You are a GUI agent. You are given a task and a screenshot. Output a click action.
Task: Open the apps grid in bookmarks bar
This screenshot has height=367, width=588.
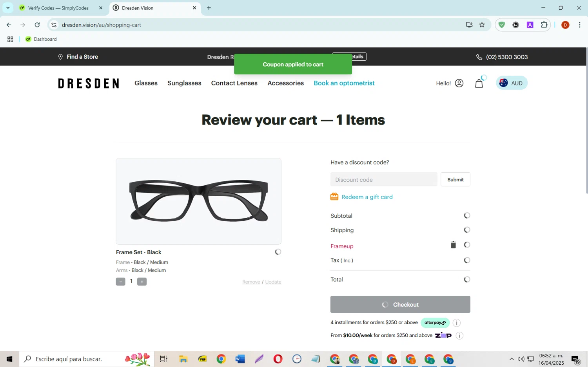(x=10, y=39)
